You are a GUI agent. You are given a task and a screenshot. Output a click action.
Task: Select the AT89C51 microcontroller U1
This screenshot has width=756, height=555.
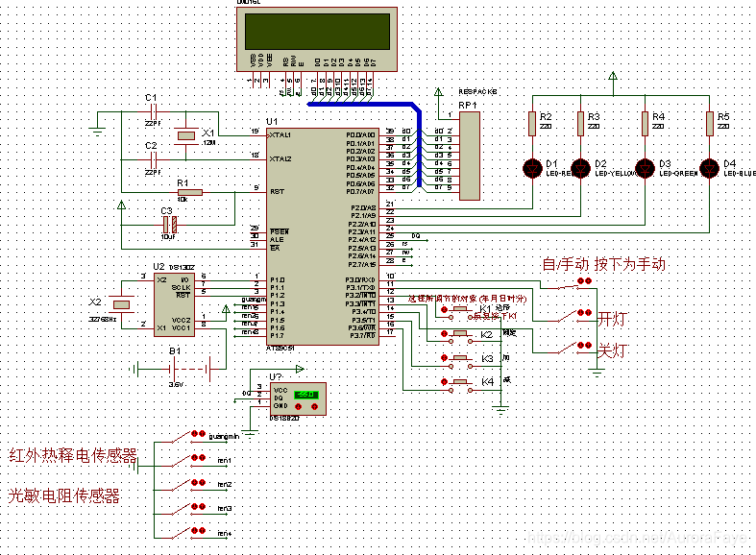pos(323,236)
